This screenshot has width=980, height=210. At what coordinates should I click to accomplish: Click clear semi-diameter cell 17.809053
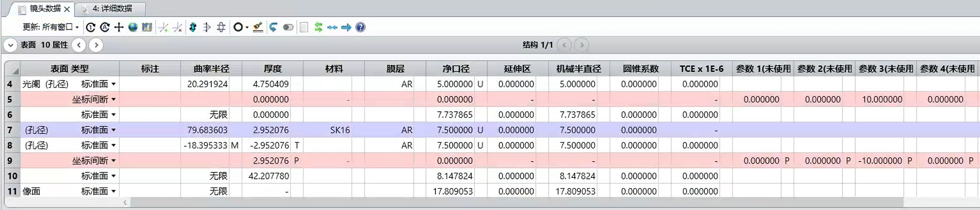450,191
